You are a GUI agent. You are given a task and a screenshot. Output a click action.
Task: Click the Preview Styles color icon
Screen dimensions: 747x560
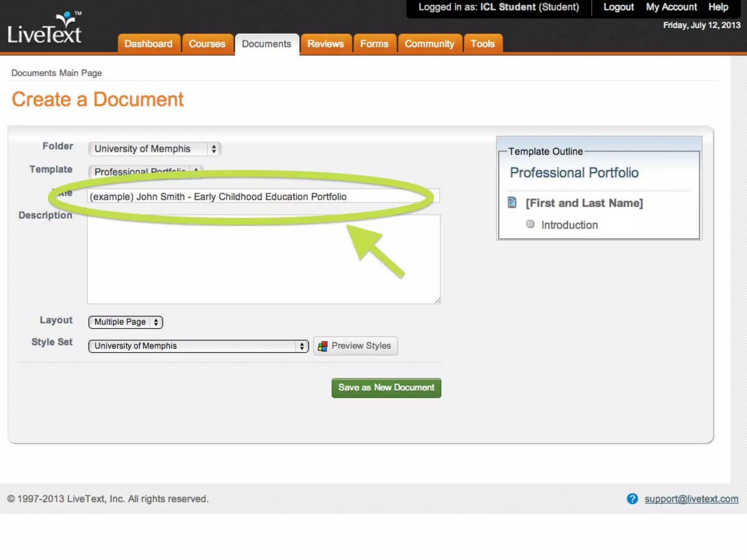click(x=322, y=346)
